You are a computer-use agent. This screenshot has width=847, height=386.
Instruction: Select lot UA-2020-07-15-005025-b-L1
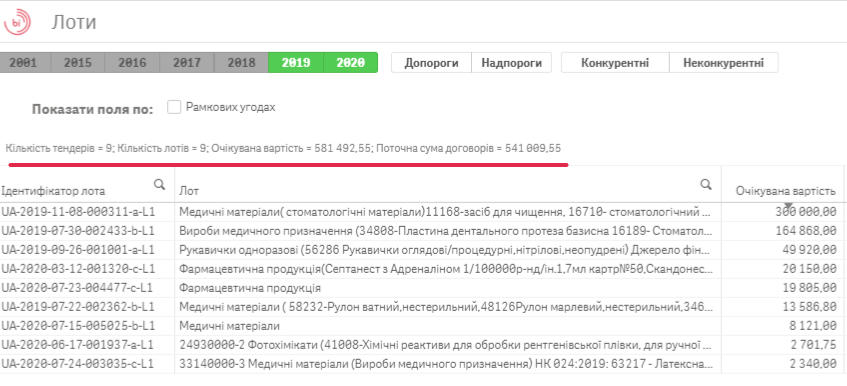(78, 326)
